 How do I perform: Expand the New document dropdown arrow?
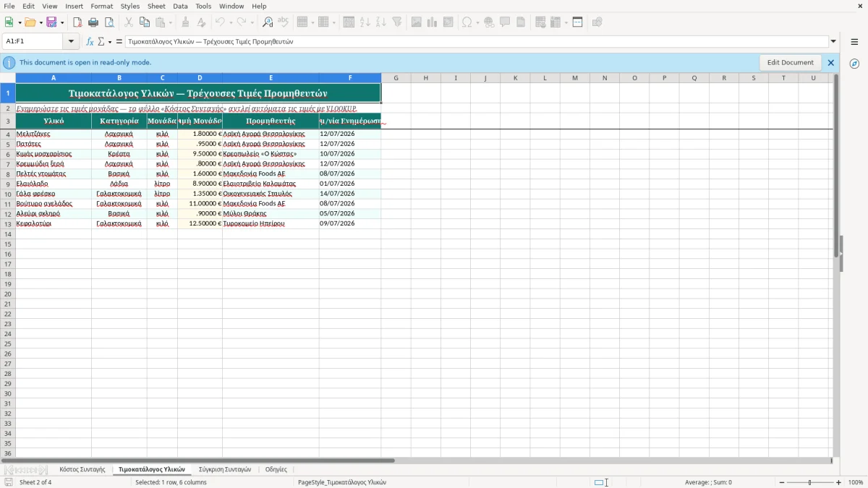click(x=20, y=22)
